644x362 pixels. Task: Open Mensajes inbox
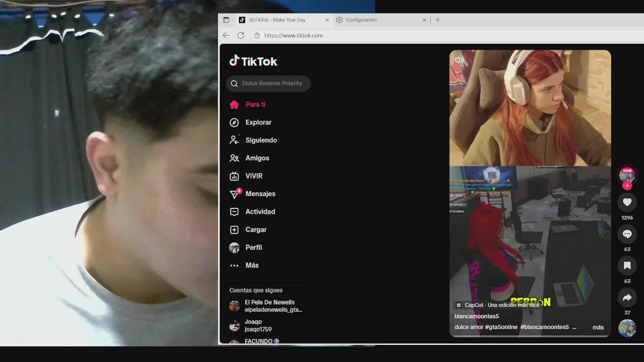[x=253, y=194]
